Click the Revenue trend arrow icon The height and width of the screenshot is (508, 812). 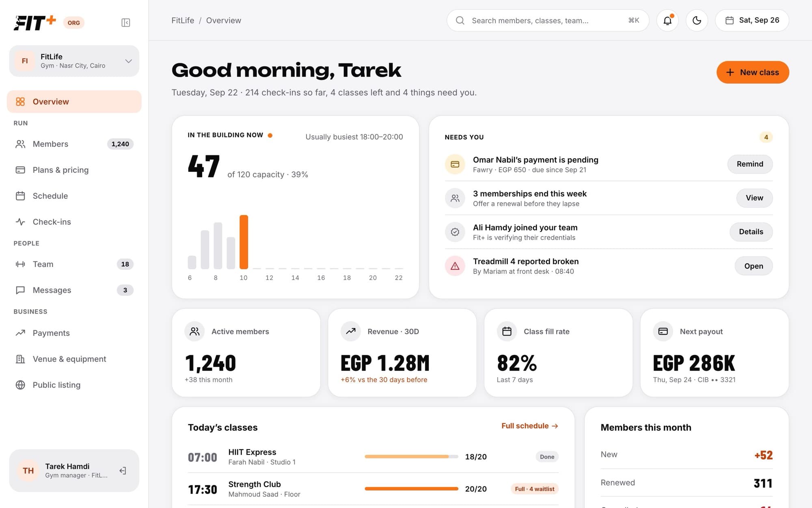point(350,332)
